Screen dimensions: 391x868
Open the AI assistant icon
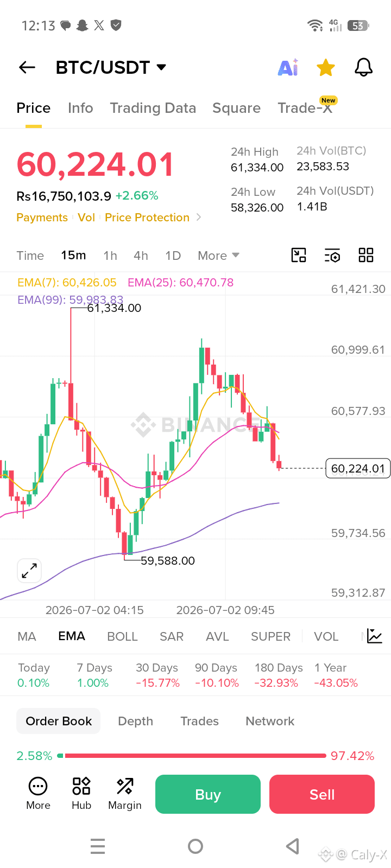click(288, 67)
